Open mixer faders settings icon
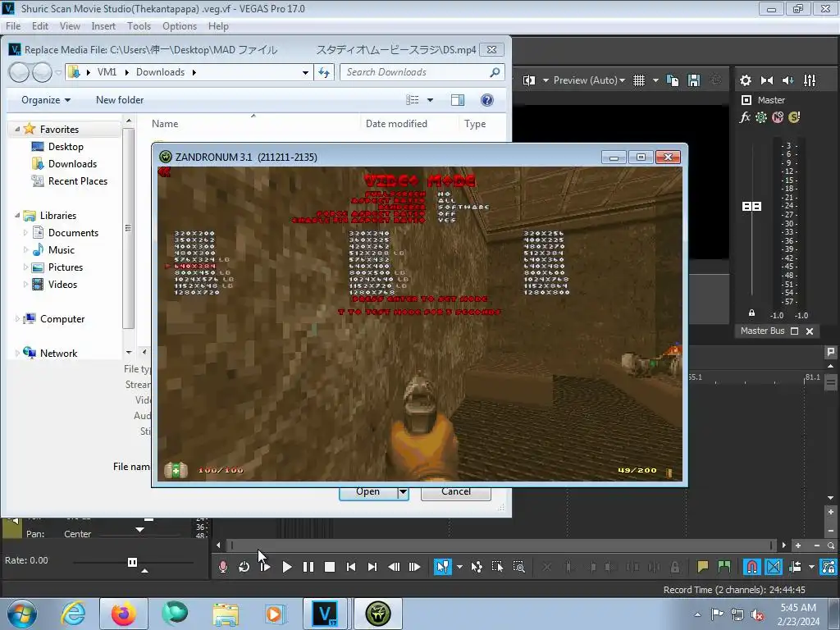 (x=810, y=80)
